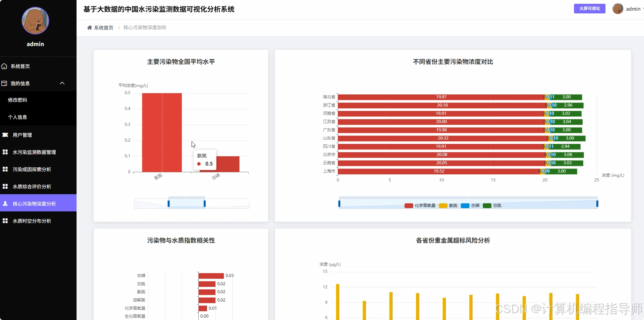644x320 pixels.
Task: Open 修改密码 submenu item
Action: [x=18, y=100]
